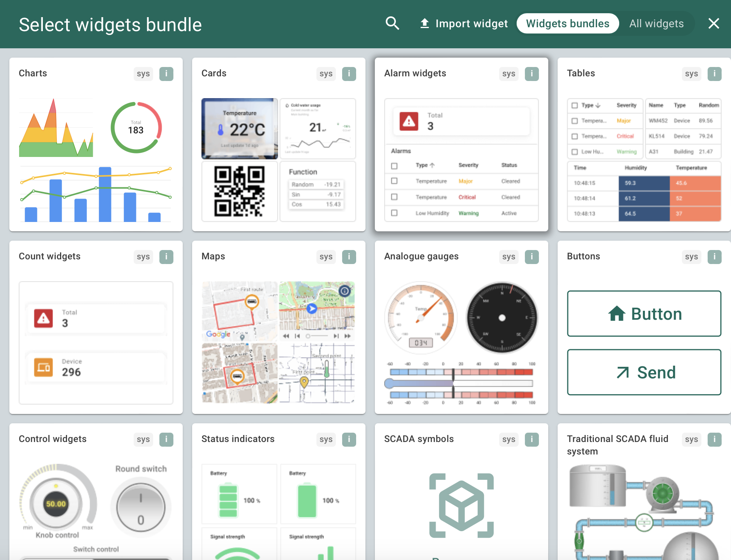Open Traditional SCADA fluid system title

tap(618, 445)
